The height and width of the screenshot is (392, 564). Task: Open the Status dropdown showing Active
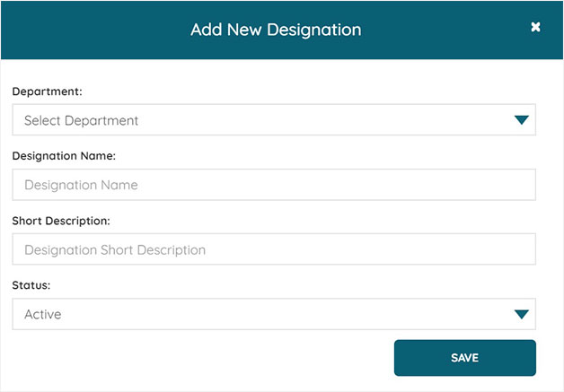pyautogui.click(x=274, y=314)
